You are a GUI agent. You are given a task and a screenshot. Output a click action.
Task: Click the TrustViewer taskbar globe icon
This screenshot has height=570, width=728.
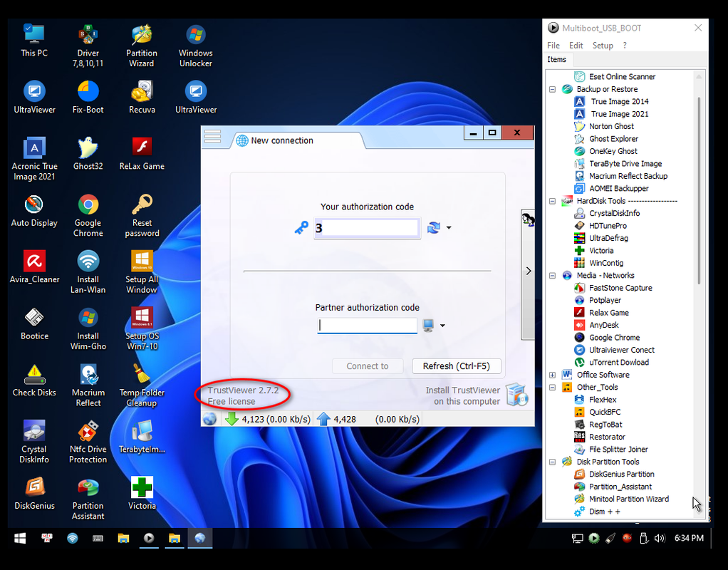[x=200, y=538]
